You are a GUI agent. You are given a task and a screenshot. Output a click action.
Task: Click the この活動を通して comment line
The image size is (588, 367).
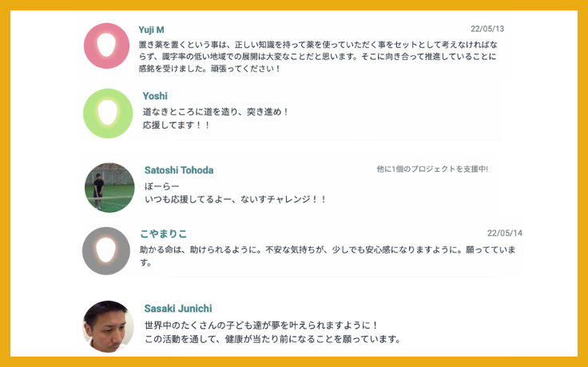(x=272, y=339)
